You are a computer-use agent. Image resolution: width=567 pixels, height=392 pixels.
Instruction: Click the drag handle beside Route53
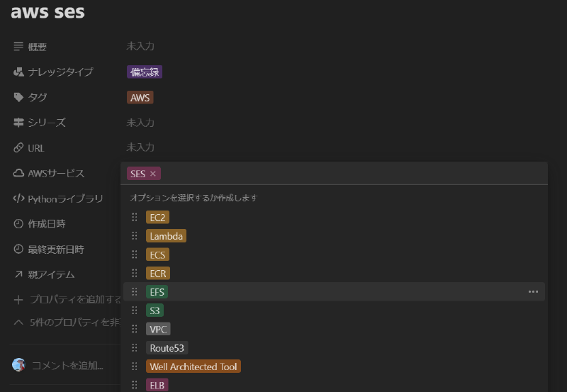click(x=135, y=347)
